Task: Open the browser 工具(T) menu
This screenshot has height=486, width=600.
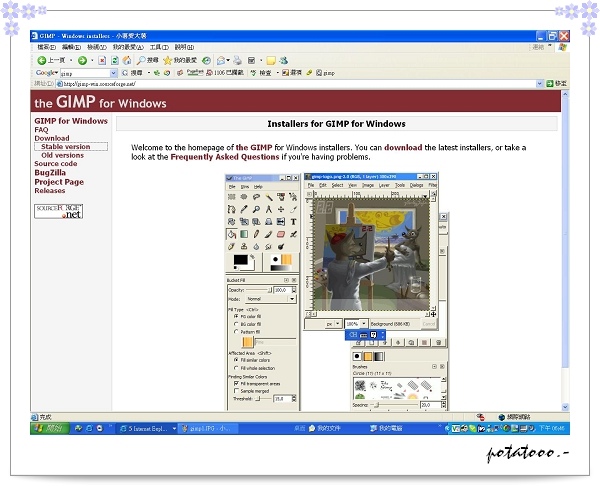Action: (x=159, y=47)
